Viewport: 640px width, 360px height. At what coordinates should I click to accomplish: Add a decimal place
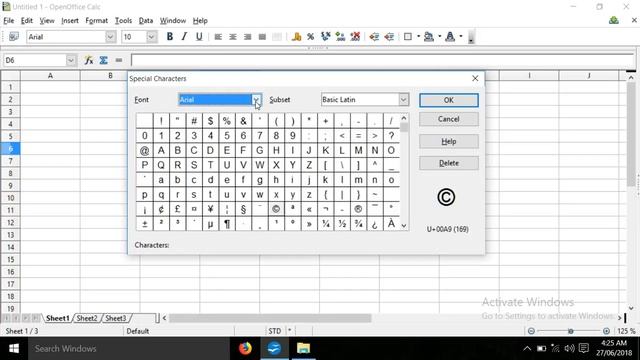coord(340,37)
